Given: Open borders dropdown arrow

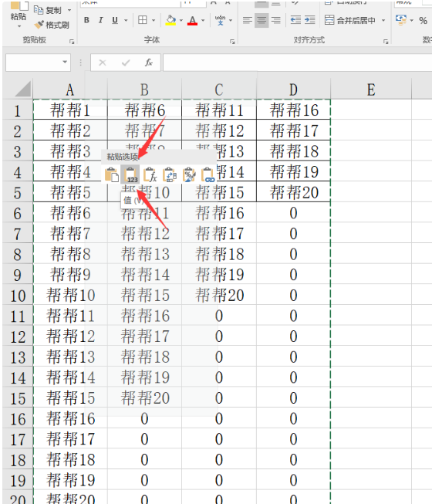Looking at the screenshot, I should pyautogui.click(x=154, y=20).
